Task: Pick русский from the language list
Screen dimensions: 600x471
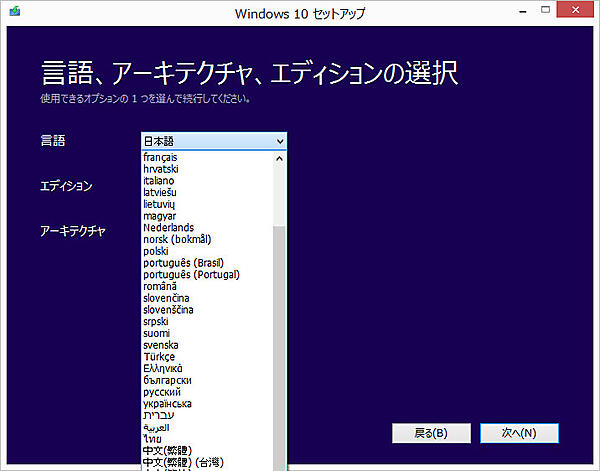Action: (x=161, y=392)
